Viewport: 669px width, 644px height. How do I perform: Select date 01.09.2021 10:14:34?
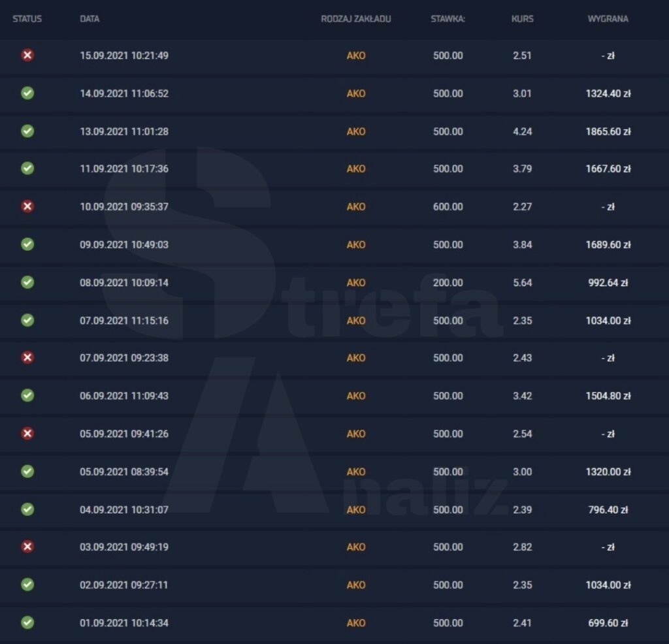pos(124,622)
